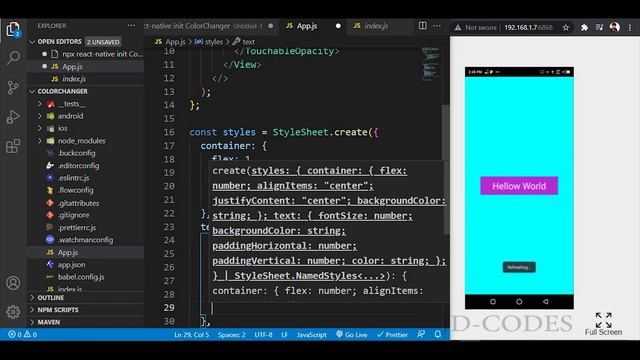Open the Search view in activity bar

click(x=13, y=58)
